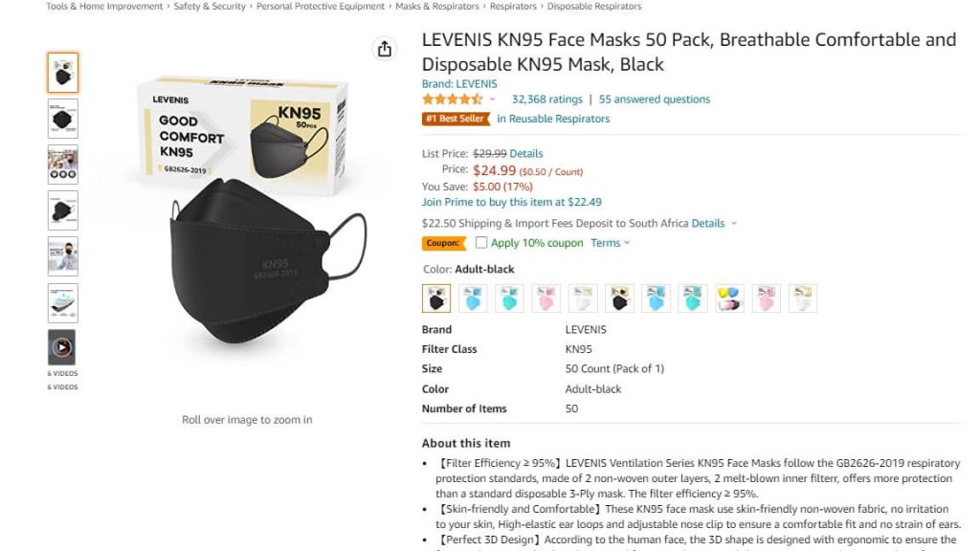This screenshot has height=551, width=980.
Task: Expand the star ratings breakdown arrow
Action: (x=493, y=99)
